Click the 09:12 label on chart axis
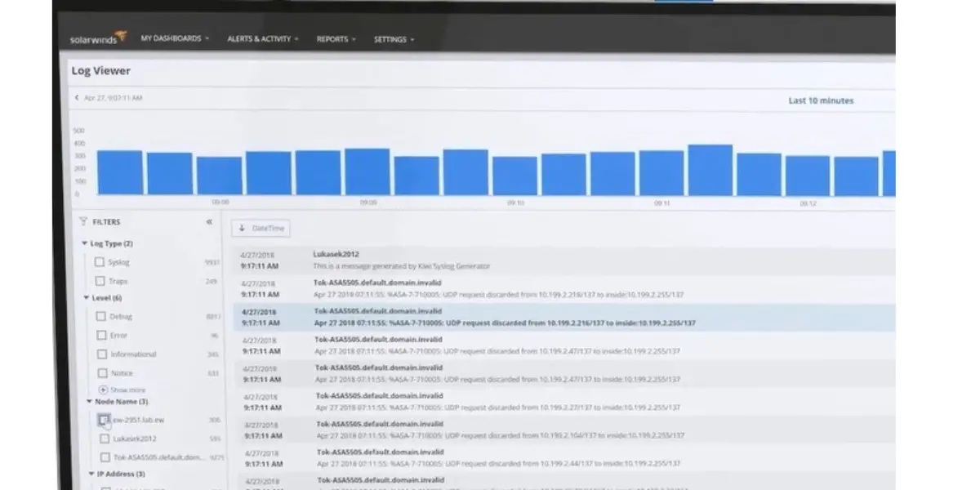Viewport: 980px width, 490px height. [808, 203]
